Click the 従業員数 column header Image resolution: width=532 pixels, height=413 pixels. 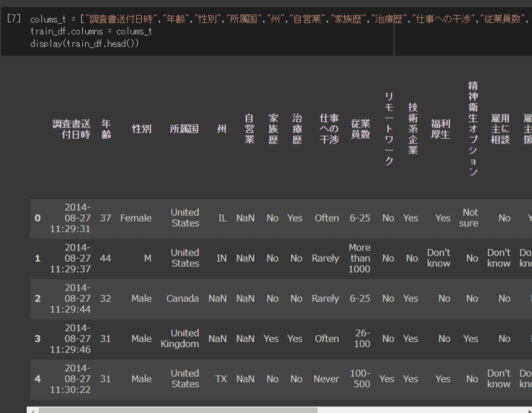click(x=360, y=129)
